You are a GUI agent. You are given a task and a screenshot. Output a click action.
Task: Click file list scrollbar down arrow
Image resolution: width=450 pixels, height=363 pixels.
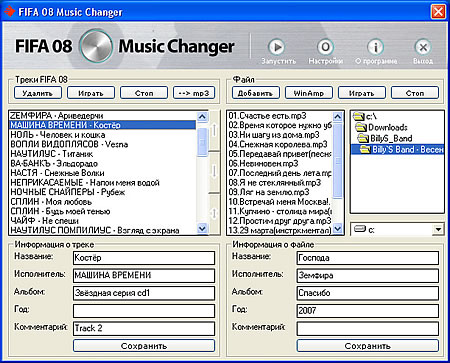(x=337, y=229)
